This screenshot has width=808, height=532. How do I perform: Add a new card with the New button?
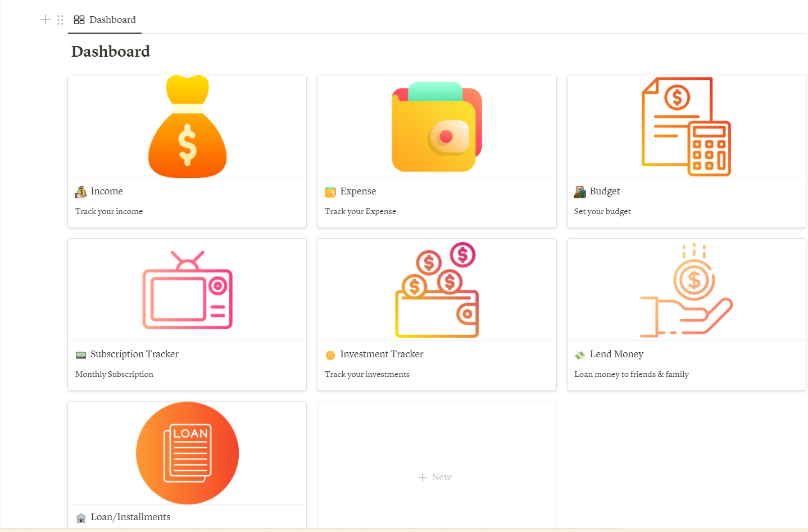point(435,477)
